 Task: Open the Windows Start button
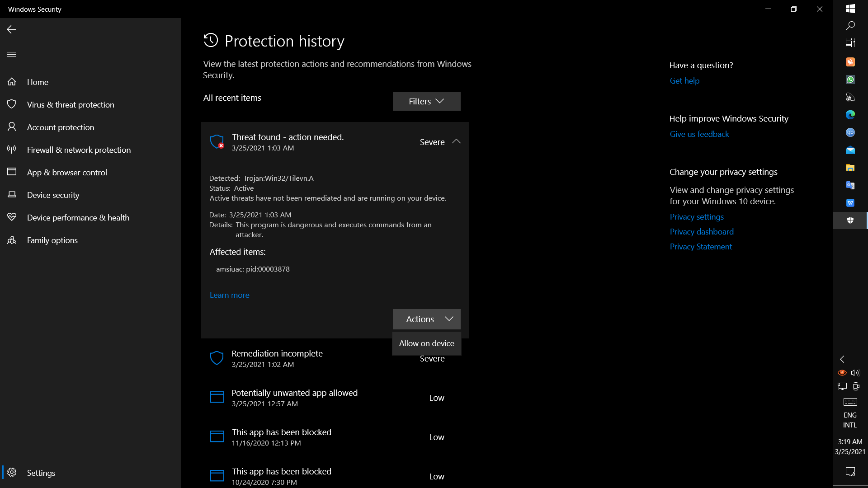(x=850, y=9)
